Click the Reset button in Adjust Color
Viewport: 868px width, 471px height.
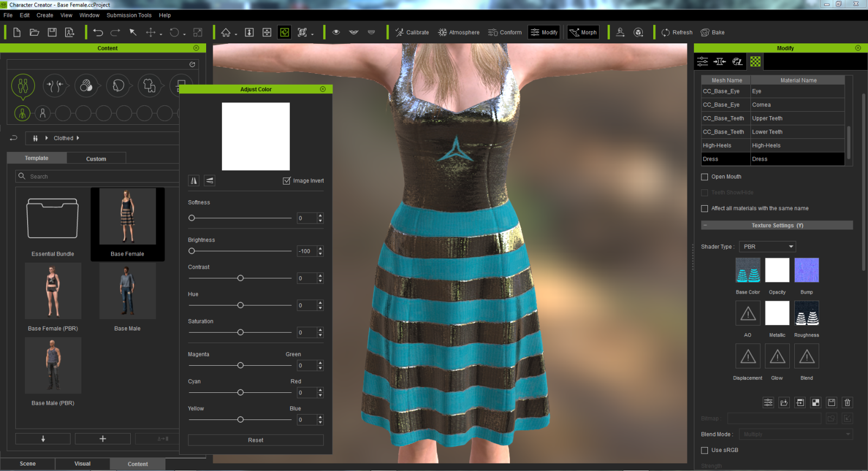click(x=256, y=440)
